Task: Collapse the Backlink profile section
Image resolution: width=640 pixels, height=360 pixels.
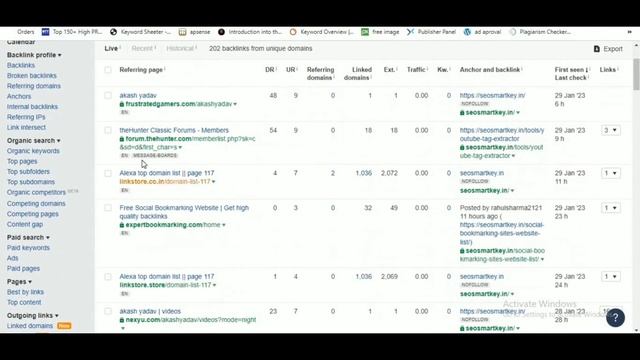Action: pos(34,55)
